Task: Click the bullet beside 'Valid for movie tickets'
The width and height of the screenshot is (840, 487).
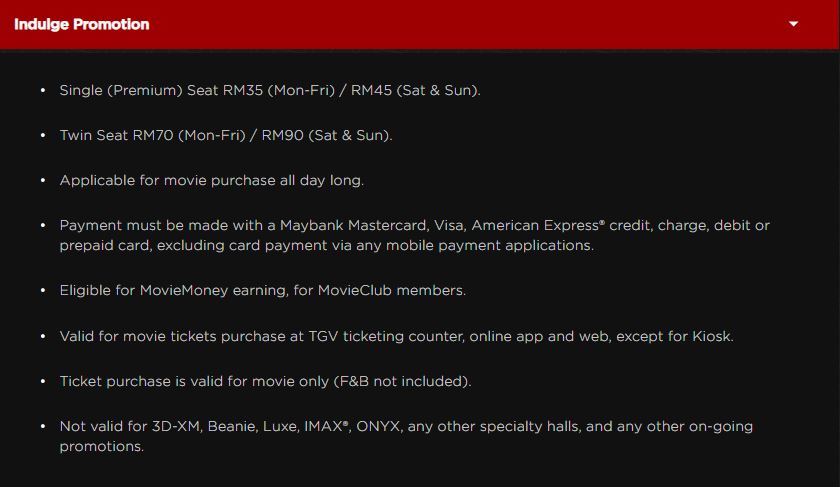Action: point(43,336)
